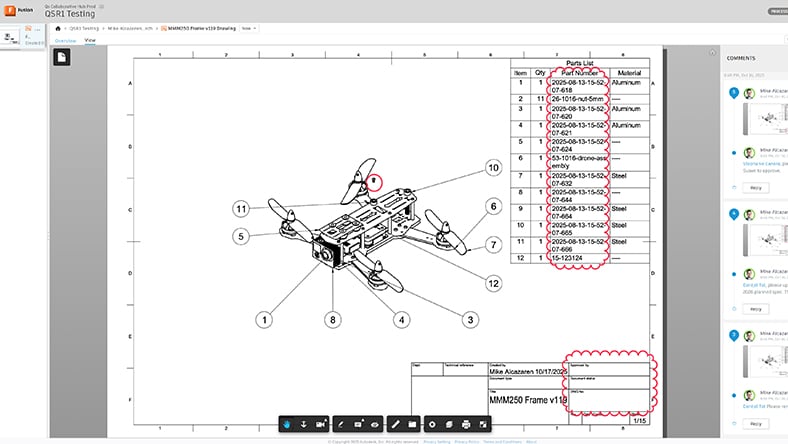Open the settings gear in bottom toolbar
The width and height of the screenshot is (788, 444).
pos(431,424)
